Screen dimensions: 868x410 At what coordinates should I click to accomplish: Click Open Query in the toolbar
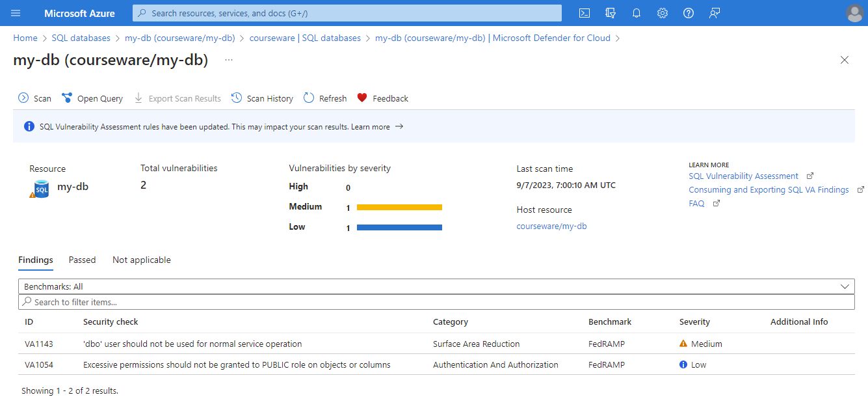pos(92,98)
